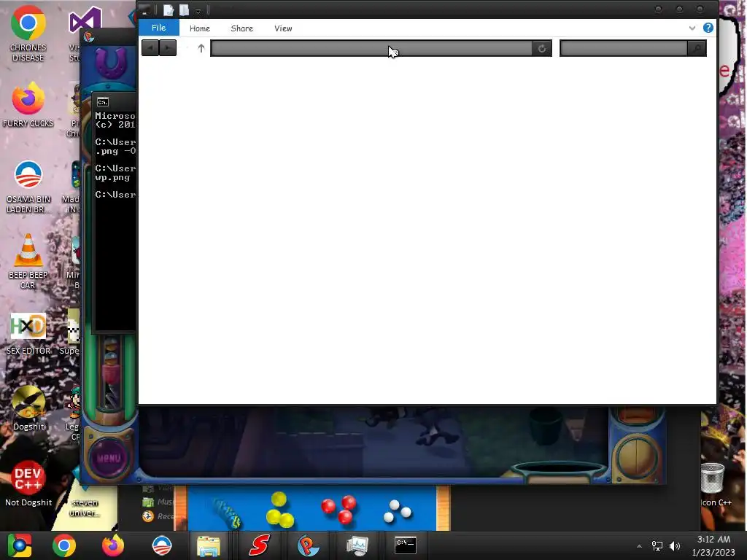Open the CHRONES DISEASE Chrome shortcut
This screenshot has width=747, height=560.
coord(28,34)
